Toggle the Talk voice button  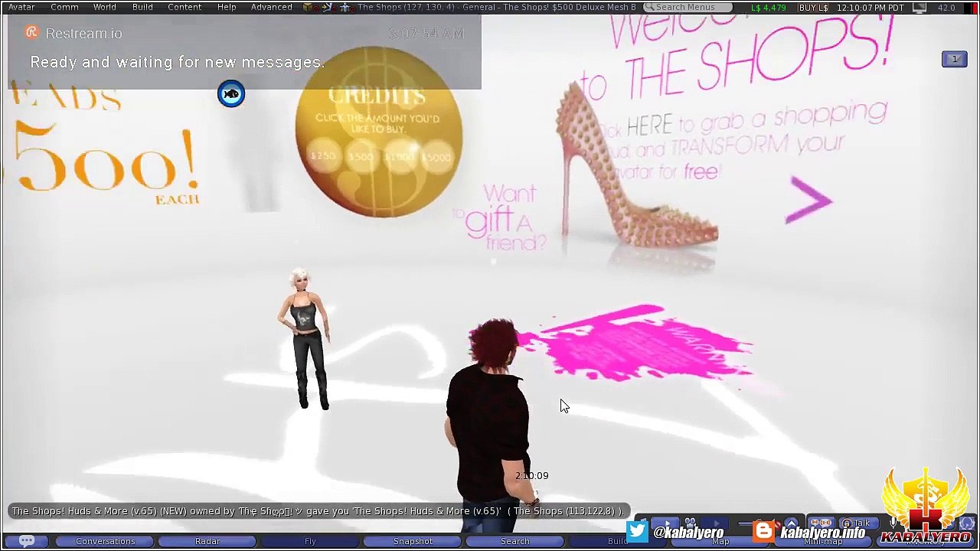point(858,523)
